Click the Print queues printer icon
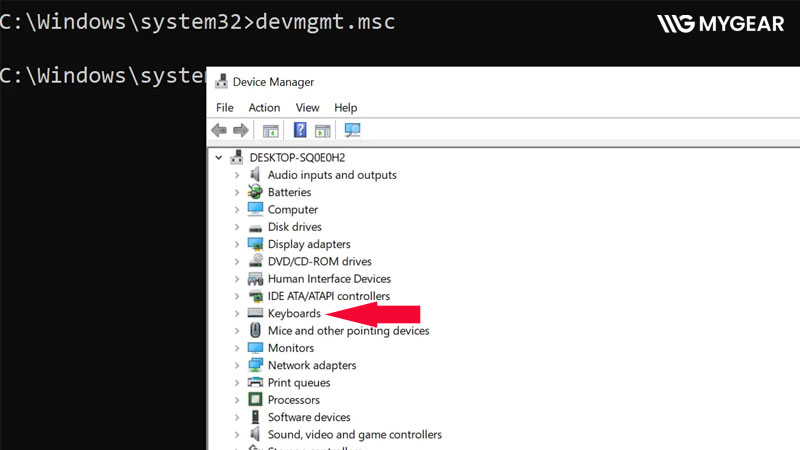 255,382
